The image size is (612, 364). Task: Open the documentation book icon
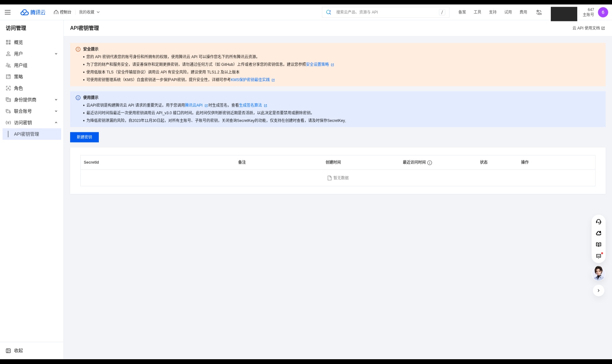[599, 245]
